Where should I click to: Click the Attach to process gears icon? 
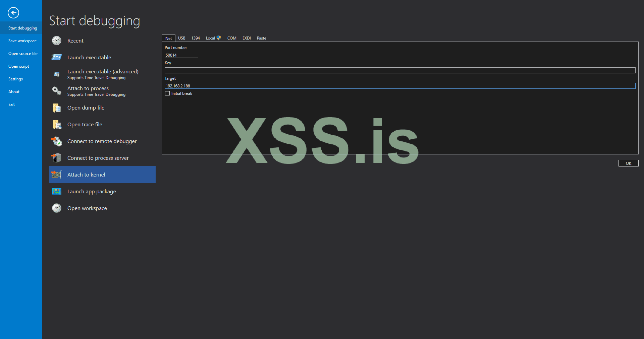coord(57,91)
